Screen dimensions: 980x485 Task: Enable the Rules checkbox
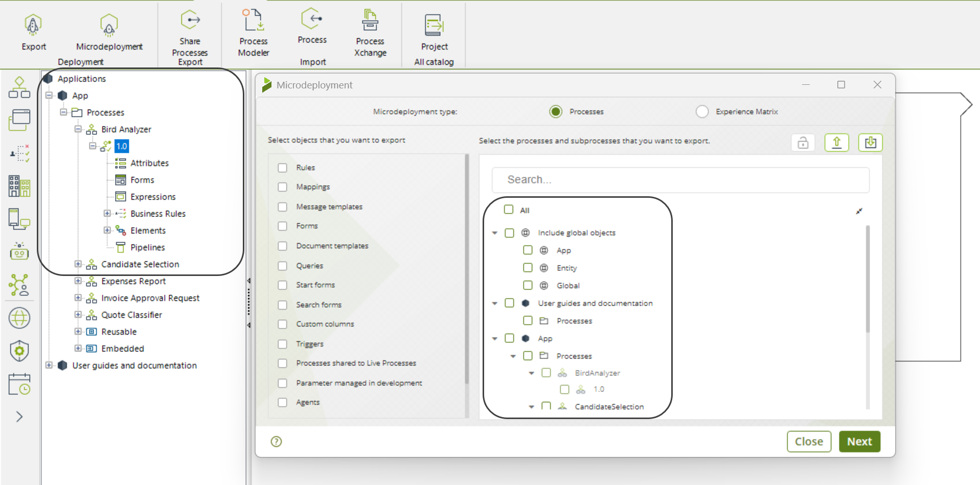click(282, 168)
